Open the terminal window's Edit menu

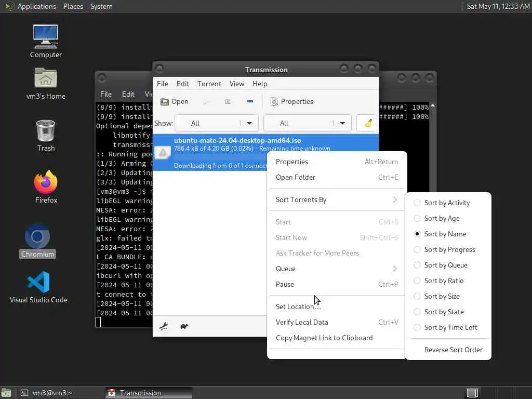128,95
